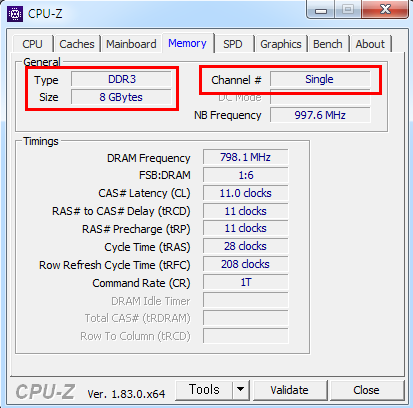Click the Single channel value
This screenshot has width=413, height=408.
(319, 79)
